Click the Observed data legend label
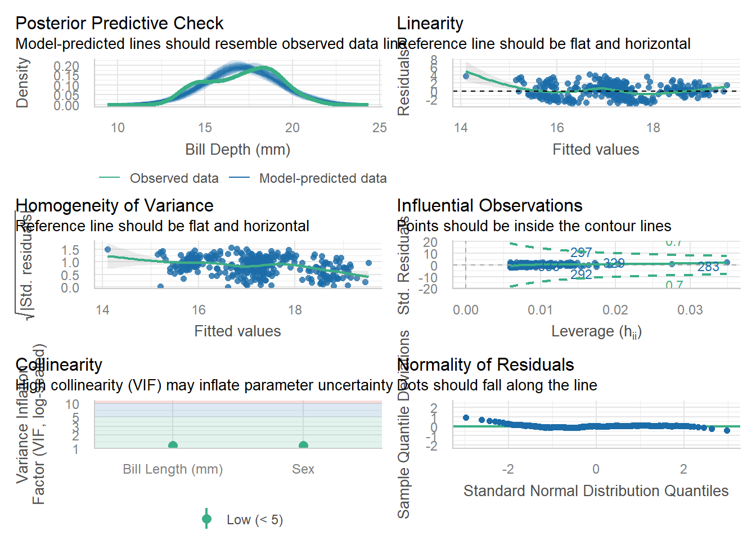756x540 pixels. pos(174,178)
